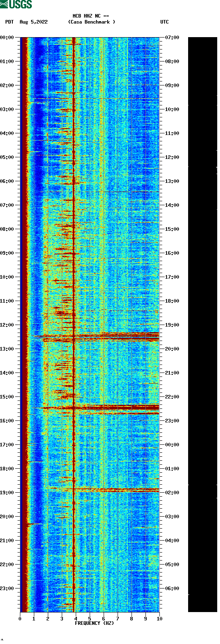Click the 8 Hz frequency axis label
Screen dimensions: 220x644
[x=132, y=619]
